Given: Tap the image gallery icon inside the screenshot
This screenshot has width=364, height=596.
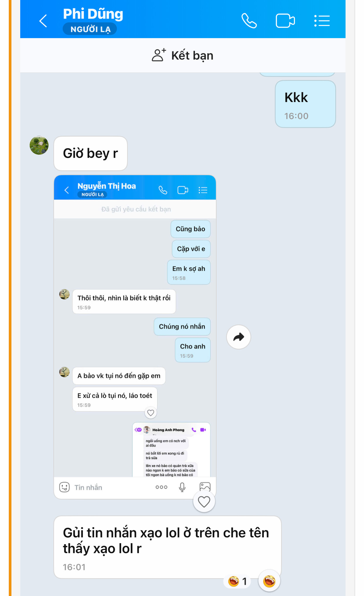Looking at the screenshot, I should pyautogui.click(x=205, y=487).
